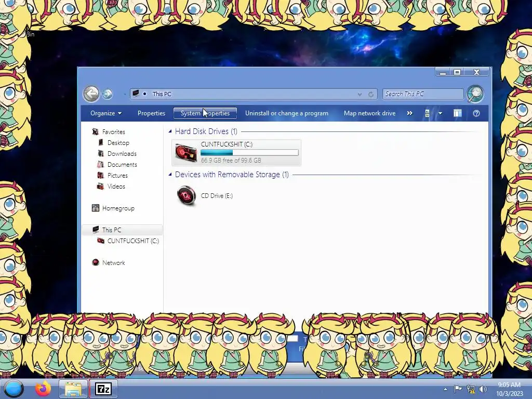The width and height of the screenshot is (532, 399).
Task: Select Network in navigation pane
Action: (113, 262)
